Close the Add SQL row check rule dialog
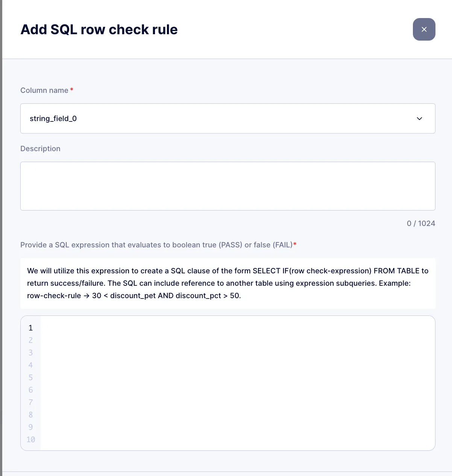The image size is (452, 476). (424, 29)
